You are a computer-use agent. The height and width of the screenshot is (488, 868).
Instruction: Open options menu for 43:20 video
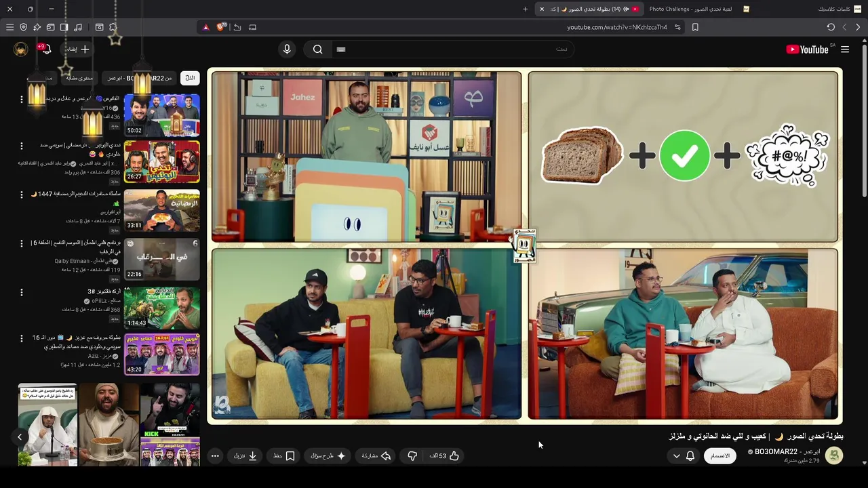(x=21, y=338)
